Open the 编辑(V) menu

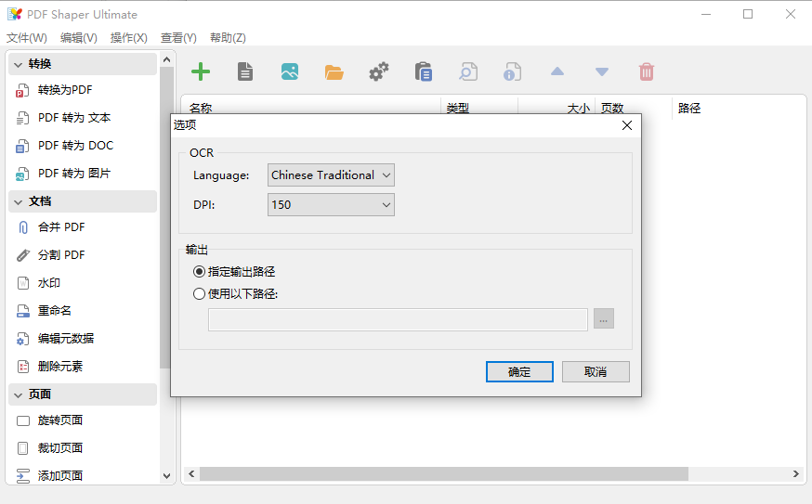(x=79, y=38)
